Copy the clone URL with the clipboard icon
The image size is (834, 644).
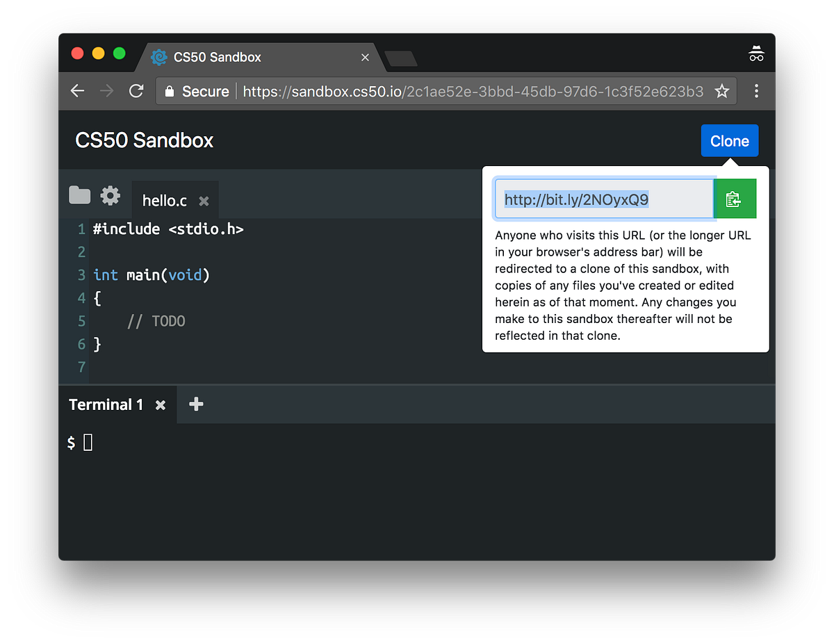point(735,198)
